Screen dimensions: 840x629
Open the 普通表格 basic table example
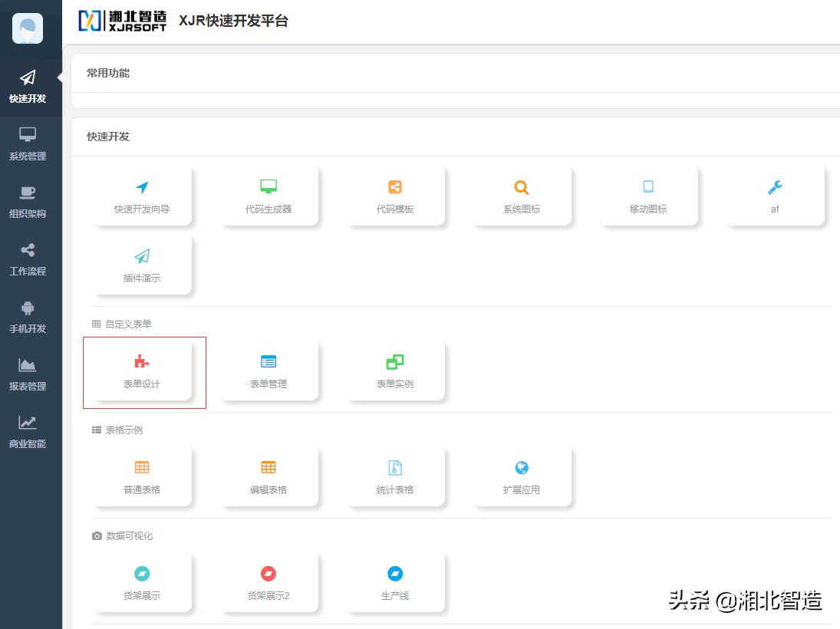(x=142, y=477)
